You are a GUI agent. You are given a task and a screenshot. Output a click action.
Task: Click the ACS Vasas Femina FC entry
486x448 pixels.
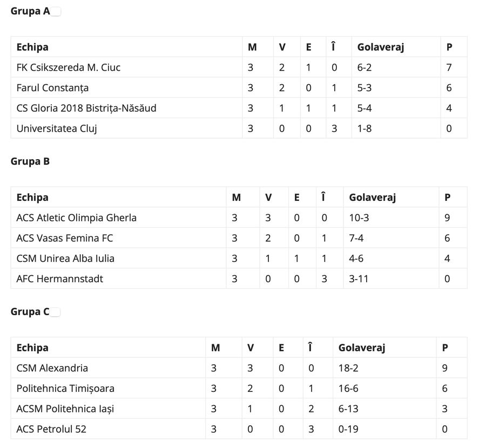[x=65, y=238]
